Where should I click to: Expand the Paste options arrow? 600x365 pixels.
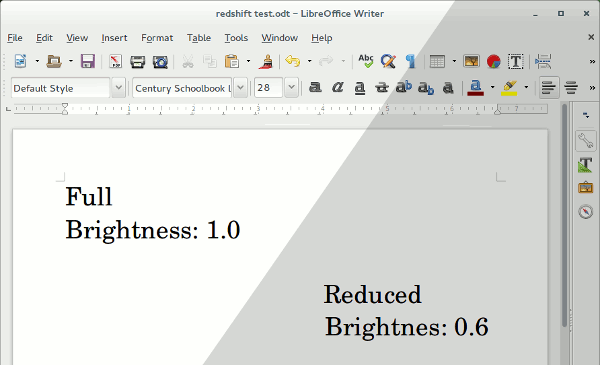(x=248, y=61)
